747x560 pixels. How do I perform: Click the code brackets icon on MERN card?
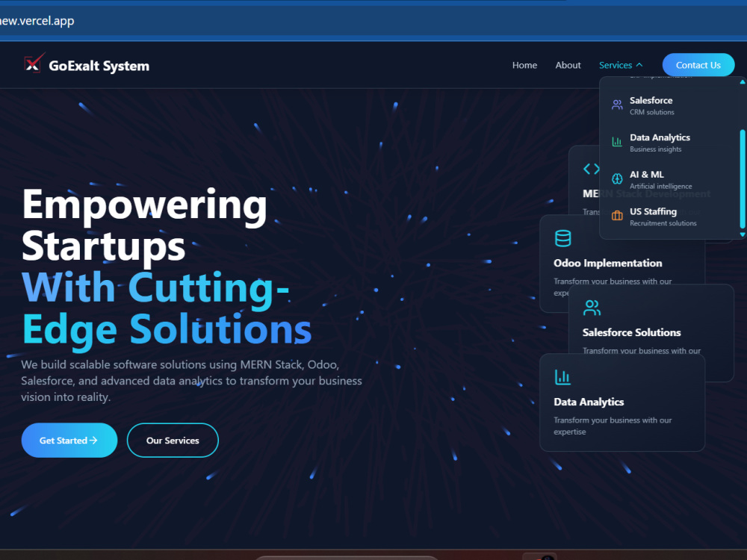pyautogui.click(x=591, y=169)
